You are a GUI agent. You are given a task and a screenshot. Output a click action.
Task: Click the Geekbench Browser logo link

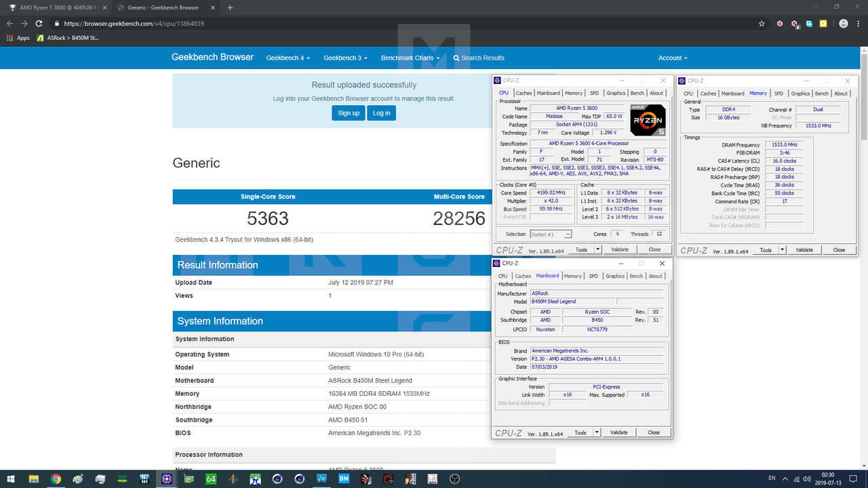click(212, 58)
